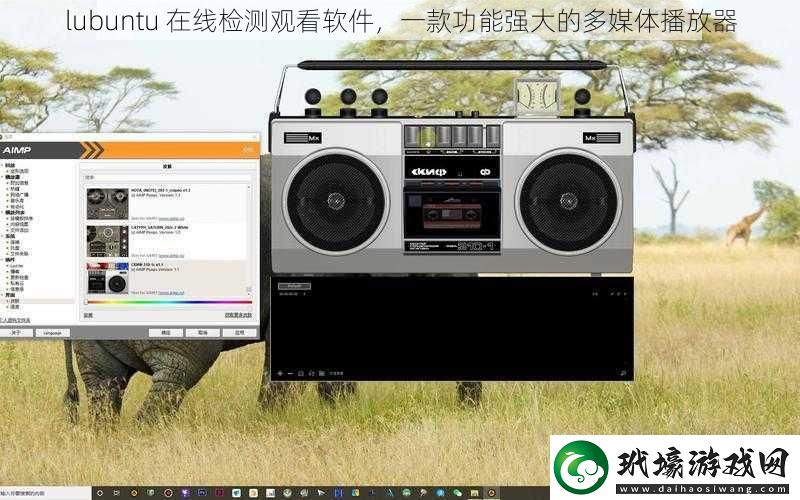Click the minus remove icon in the black playlist
The width and height of the screenshot is (800, 500).
290,373
